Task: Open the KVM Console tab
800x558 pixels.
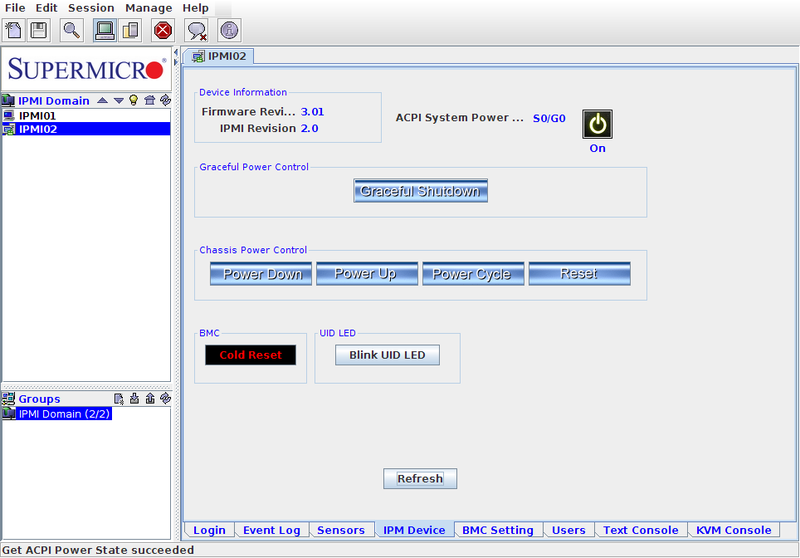Action: tap(734, 530)
